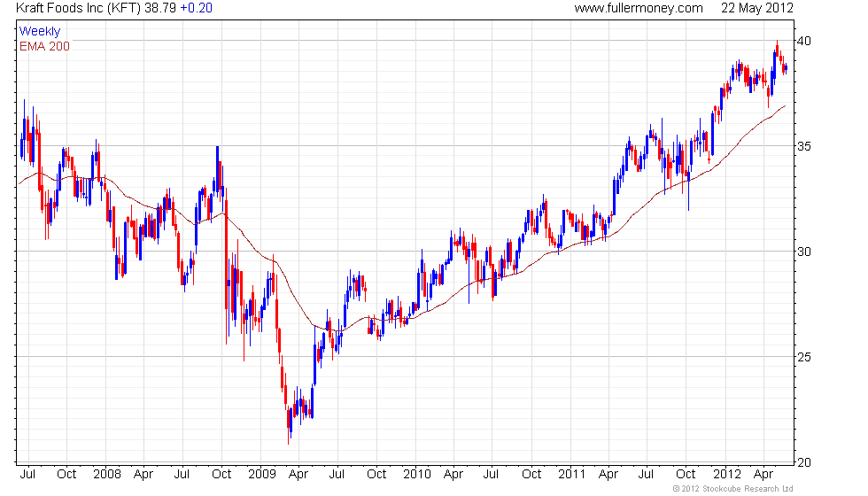Image resolution: width=868 pixels, height=496 pixels.
Task: Select the 2008 label on the time axis
Action: click(x=107, y=475)
